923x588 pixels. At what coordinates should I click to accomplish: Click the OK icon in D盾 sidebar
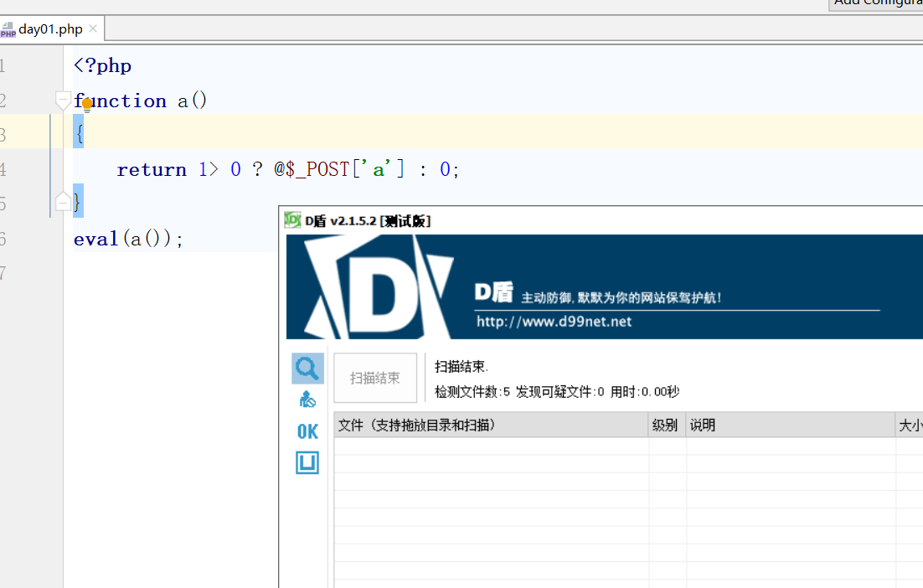(x=307, y=431)
